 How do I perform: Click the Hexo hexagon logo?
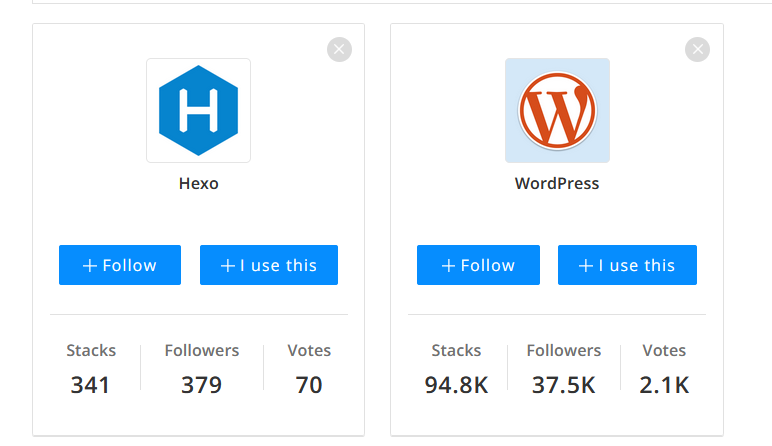point(198,110)
